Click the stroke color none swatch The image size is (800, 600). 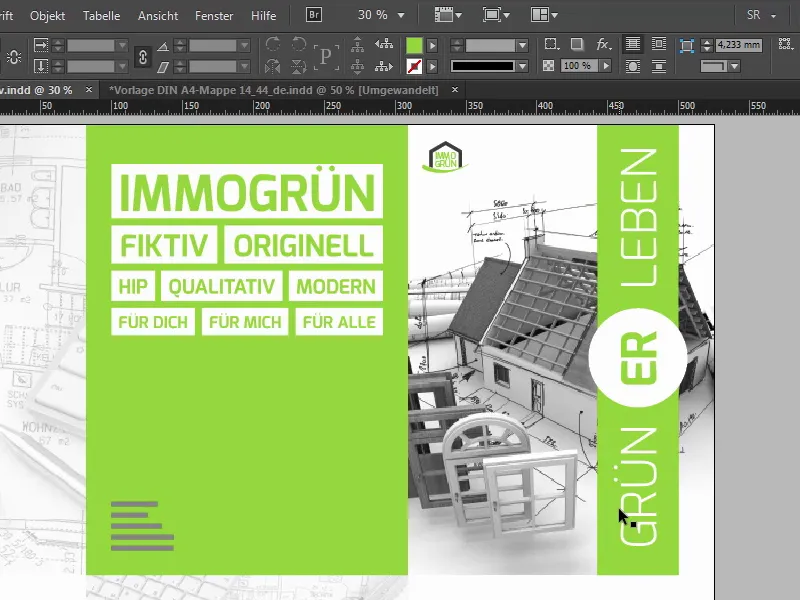(x=414, y=66)
